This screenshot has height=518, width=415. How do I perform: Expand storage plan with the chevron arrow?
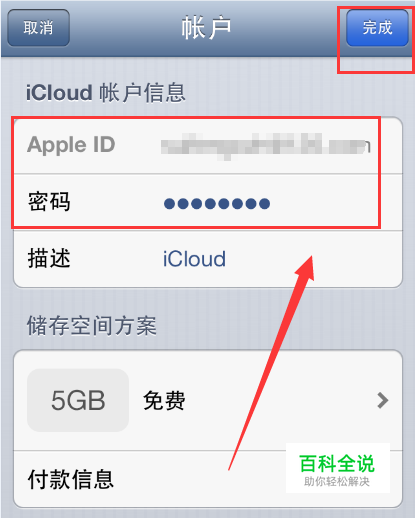point(383,400)
